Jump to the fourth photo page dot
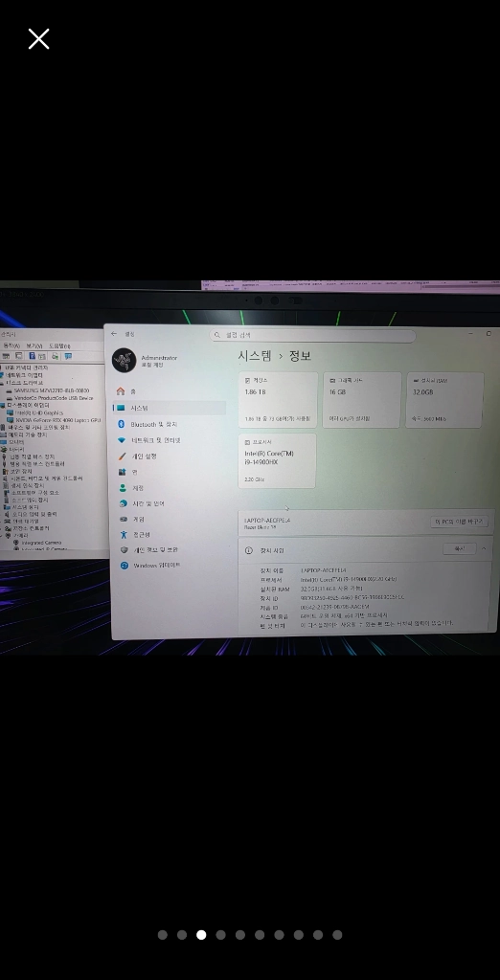Image resolution: width=500 pixels, height=980 pixels. click(x=221, y=935)
